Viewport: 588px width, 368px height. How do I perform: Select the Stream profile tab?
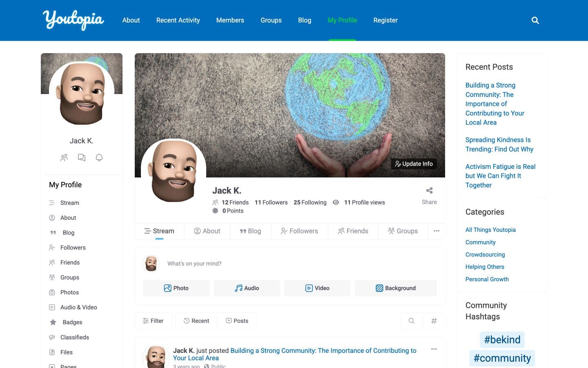159,231
